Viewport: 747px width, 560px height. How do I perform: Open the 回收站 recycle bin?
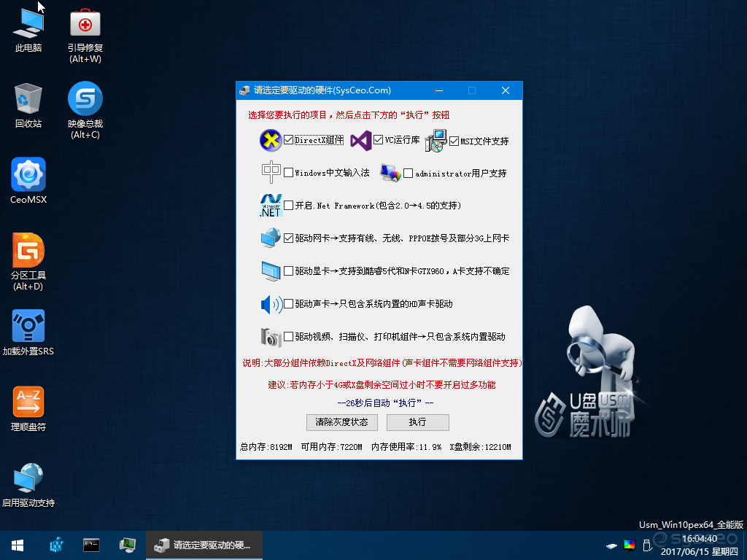click(x=28, y=106)
